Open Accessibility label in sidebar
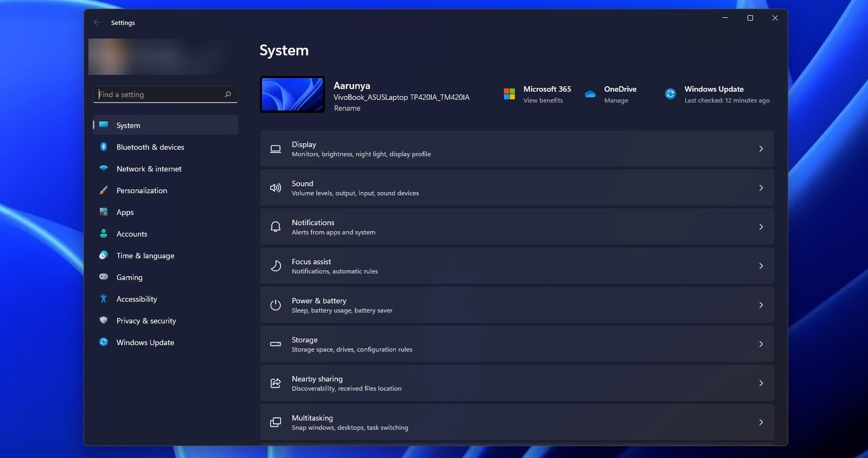868x458 pixels. click(x=137, y=299)
